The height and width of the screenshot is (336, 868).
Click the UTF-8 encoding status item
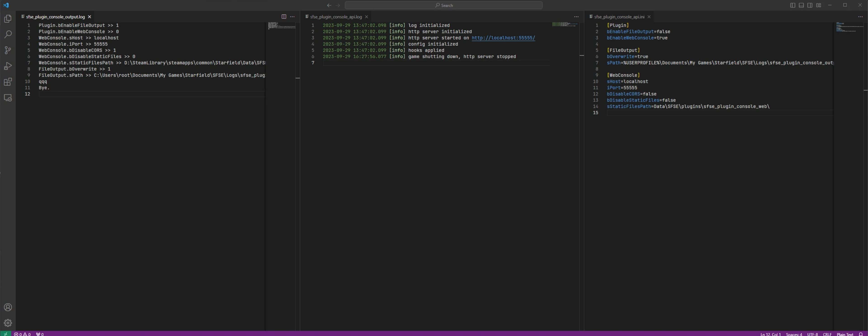[x=812, y=334]
